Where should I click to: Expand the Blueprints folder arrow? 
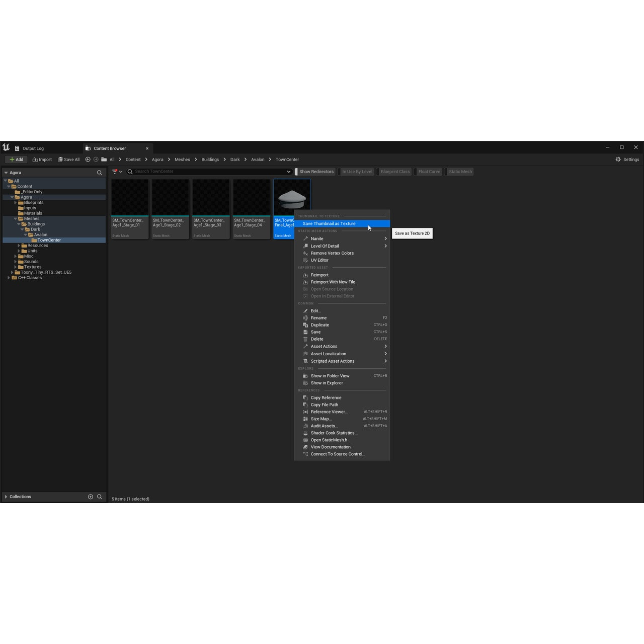point(16,203)
